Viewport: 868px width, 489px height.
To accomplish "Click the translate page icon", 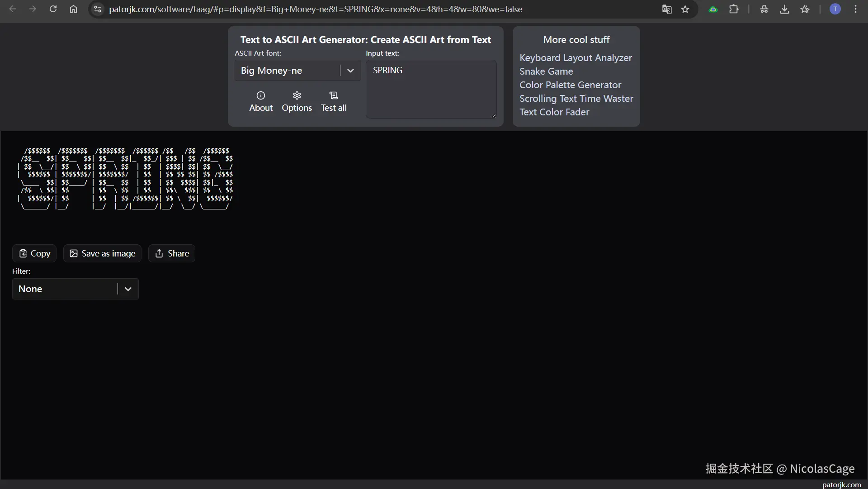I will pos(667,9).
